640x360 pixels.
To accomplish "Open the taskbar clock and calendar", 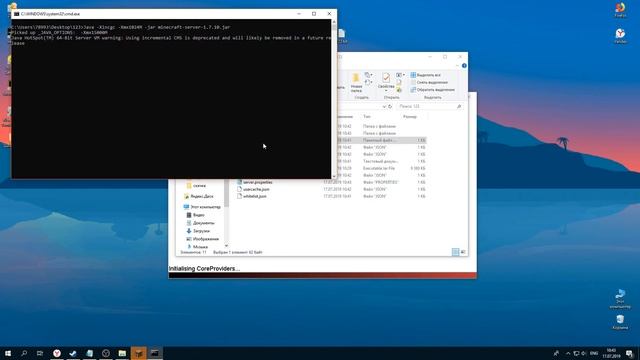I will [611, 353].
